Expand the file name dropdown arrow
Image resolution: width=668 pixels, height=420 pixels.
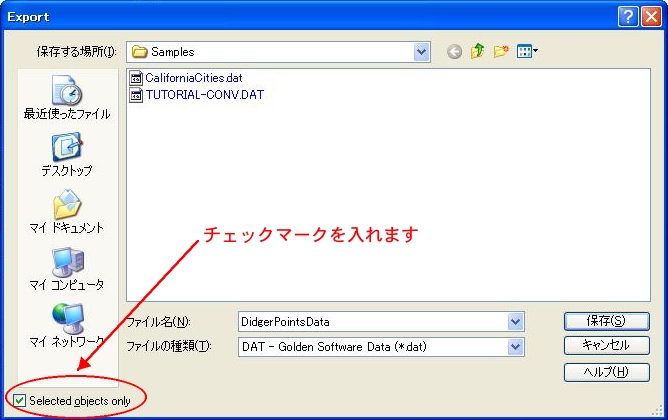tap(515, 322)
